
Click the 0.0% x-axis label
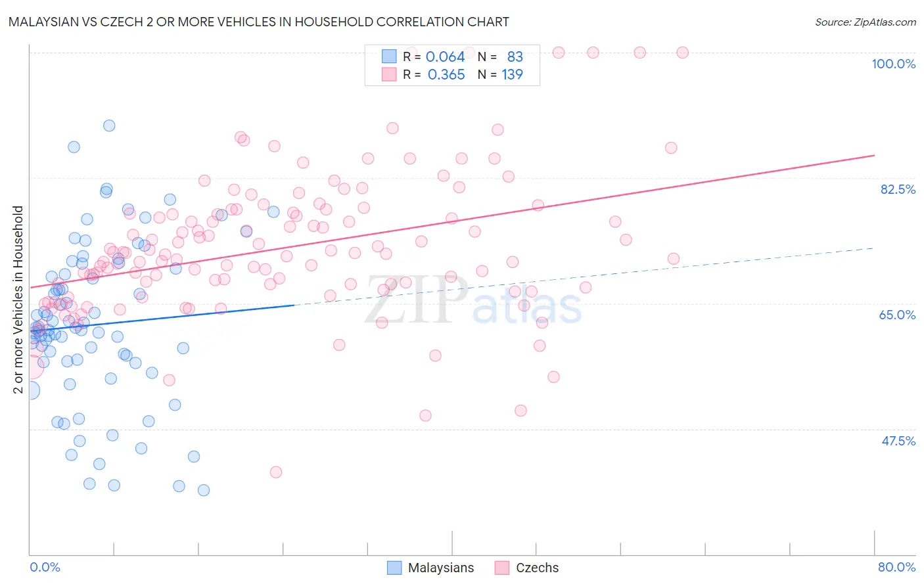click(x=45, y=567)
